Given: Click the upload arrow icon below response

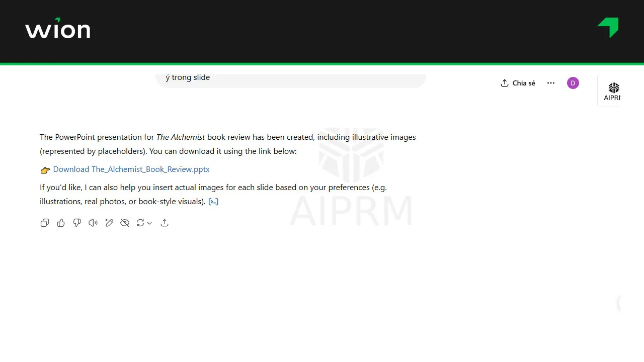Looking at the screenshot, I should pos(165,223).
